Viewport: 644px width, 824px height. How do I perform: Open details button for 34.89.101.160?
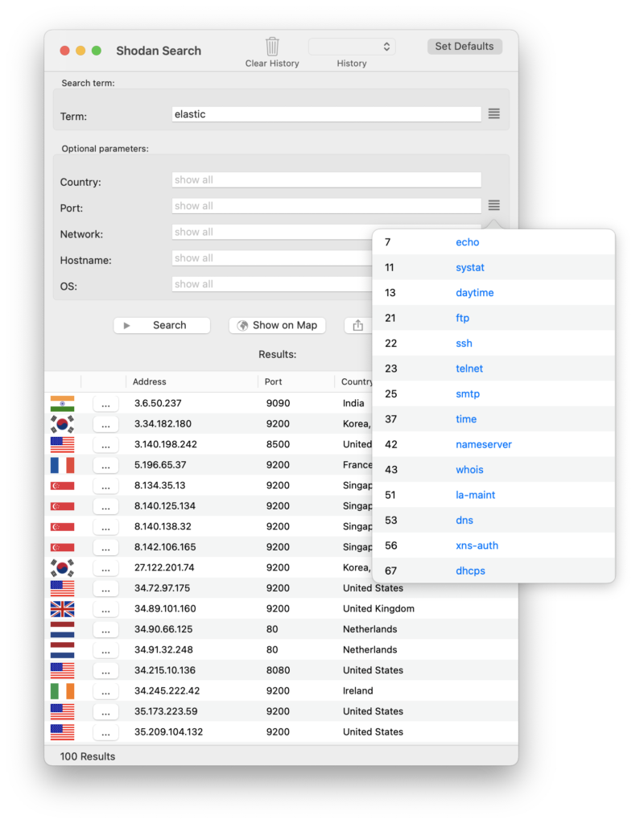pyautogui.click(x=105, y=608)
